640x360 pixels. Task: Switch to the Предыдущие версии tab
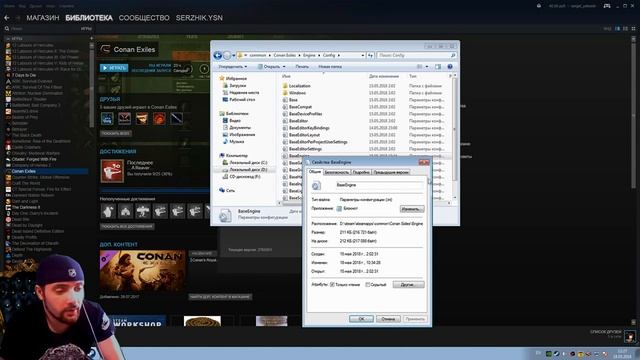click(391, 172)
